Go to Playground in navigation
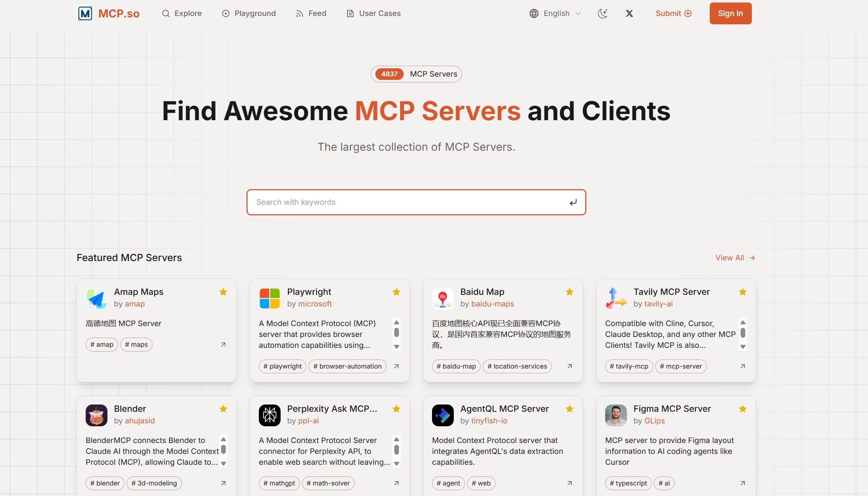The width and height of the screenshot is (868, 496). point(249,13)
